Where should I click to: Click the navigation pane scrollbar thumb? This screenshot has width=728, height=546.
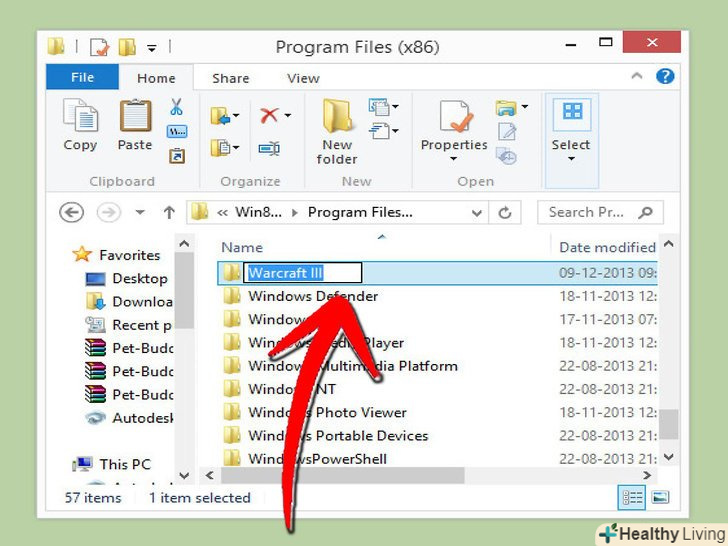(x=184, y=291)
